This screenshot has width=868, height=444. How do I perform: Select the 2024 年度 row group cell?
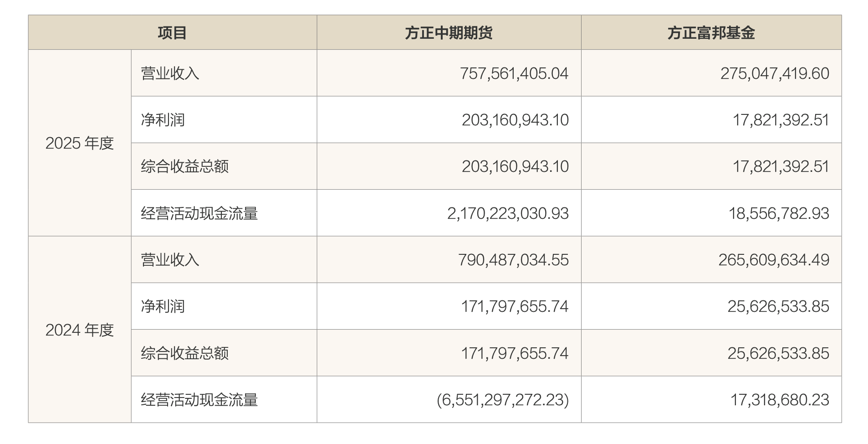coord(80,330)
